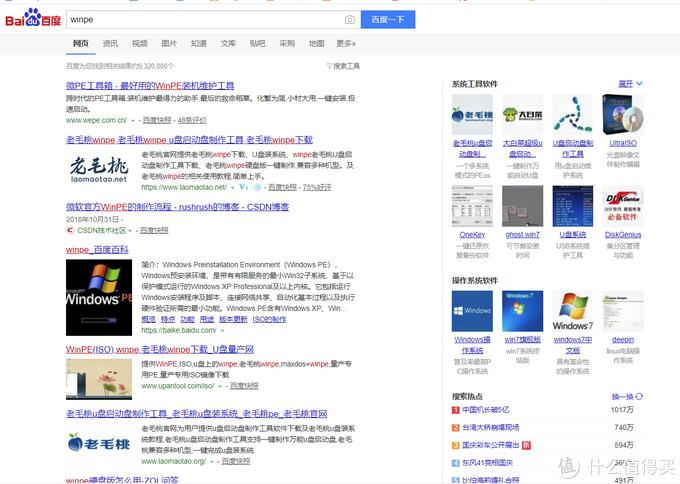Click the U盘系统 blue screen icon

573,206
